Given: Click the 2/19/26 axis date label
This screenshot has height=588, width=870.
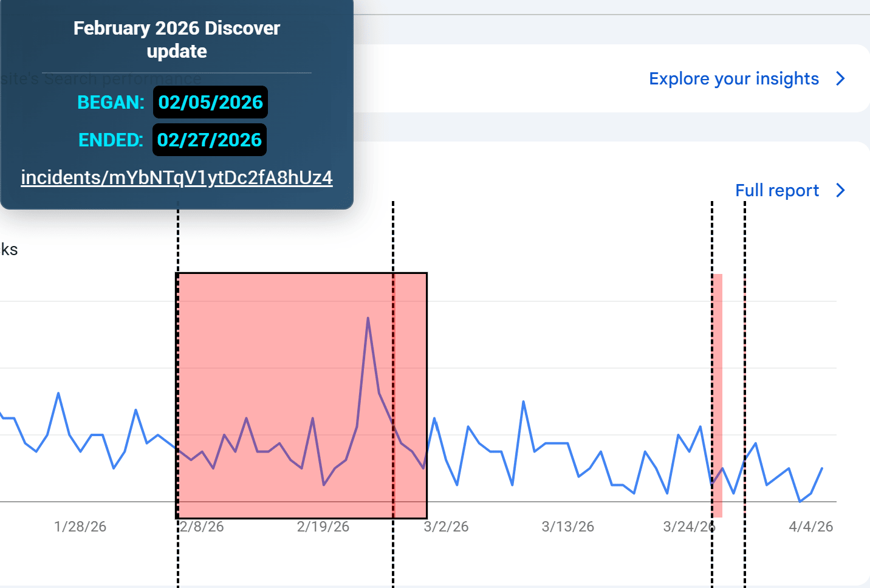Looking at the screenshot, I should click(323, 527).
